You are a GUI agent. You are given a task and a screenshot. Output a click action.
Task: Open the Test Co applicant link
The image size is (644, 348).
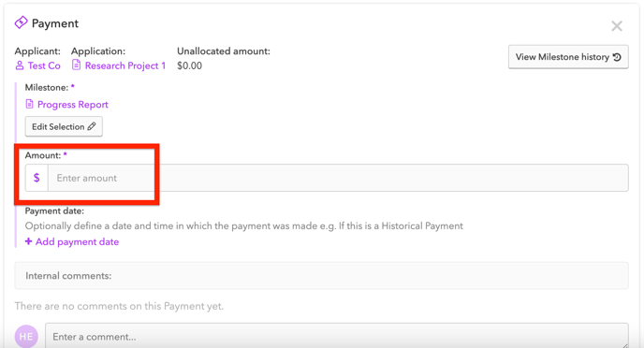coord(44,65)
